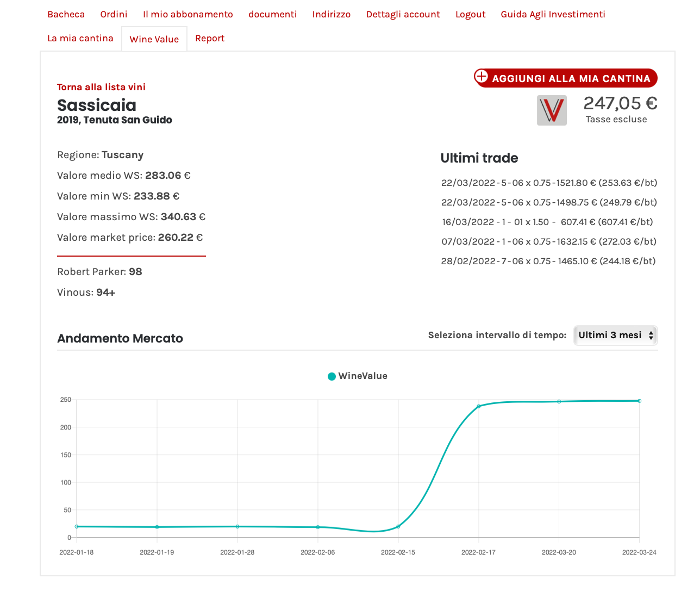Click Valore min WS: 233.88 €
This screenshot has width=700, height=597.
click(118, 196)
